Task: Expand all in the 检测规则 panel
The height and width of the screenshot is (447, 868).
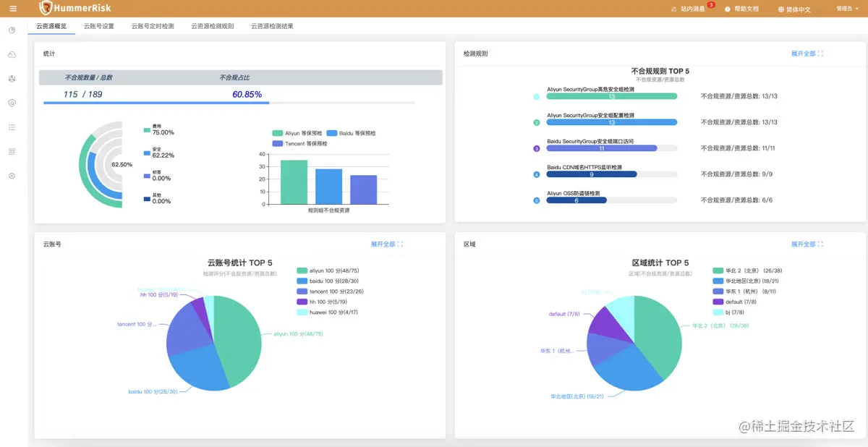Action: click(x=807, y=54)
